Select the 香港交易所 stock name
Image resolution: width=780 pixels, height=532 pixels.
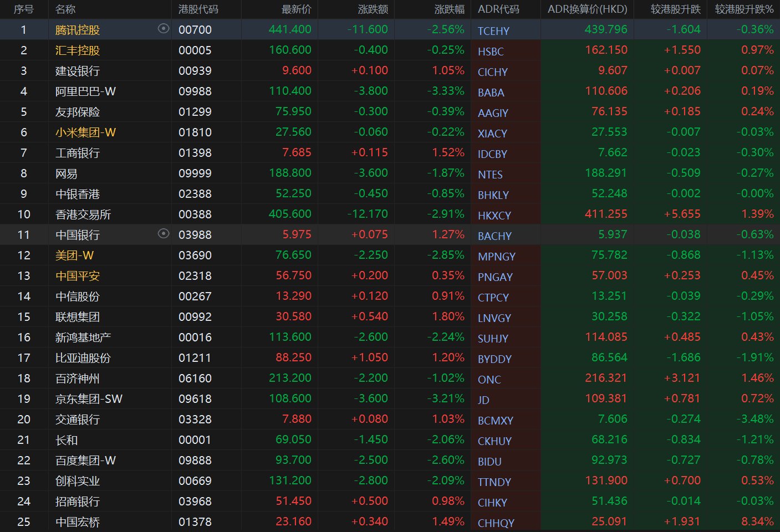(x=83, y=214)
